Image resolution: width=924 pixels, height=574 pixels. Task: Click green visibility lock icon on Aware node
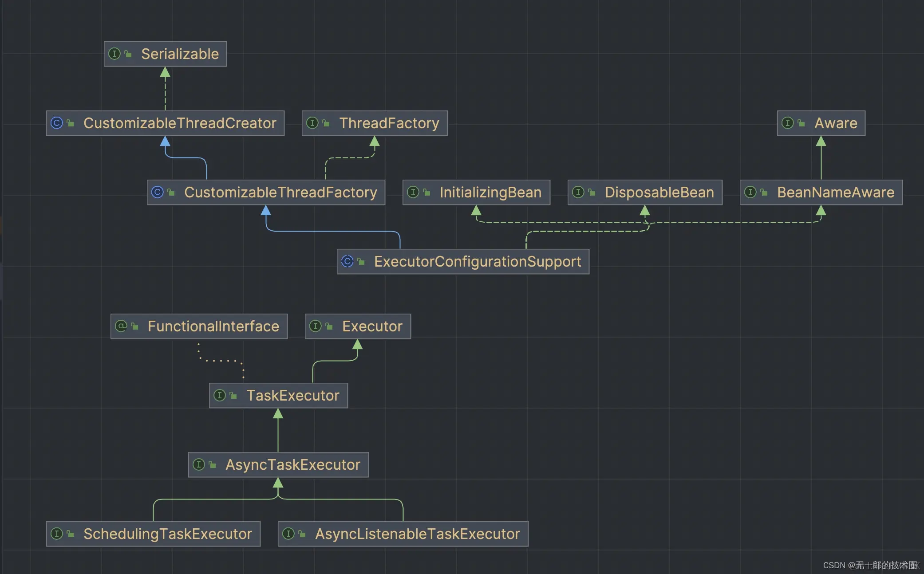802,123
